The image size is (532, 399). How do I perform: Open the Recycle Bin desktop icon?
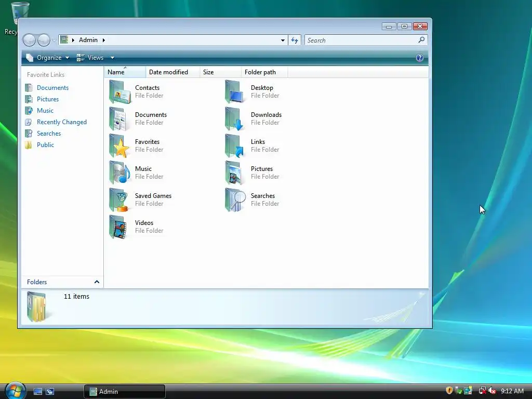[x=19, y=14]
